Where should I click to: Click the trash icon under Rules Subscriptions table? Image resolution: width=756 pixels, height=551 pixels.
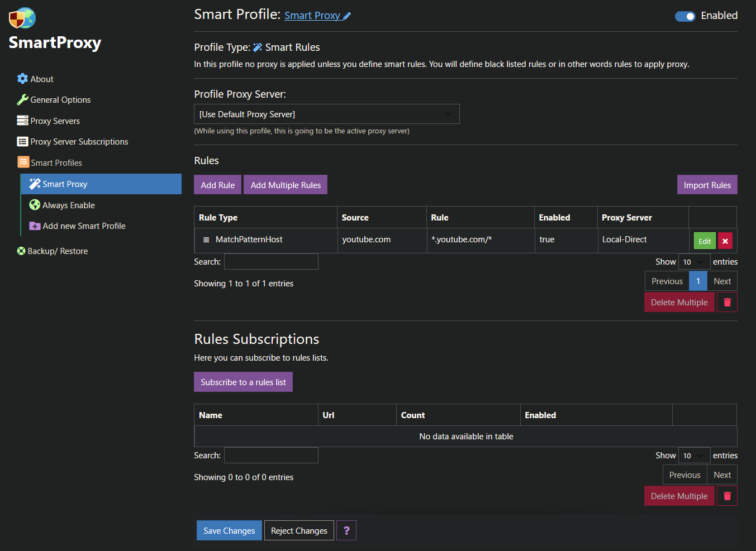click(x=727, y=496)
